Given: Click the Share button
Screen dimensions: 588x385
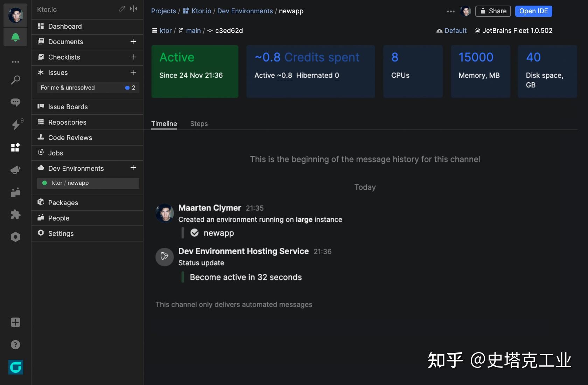Looking at the screenshot, I should coord(493,11).
